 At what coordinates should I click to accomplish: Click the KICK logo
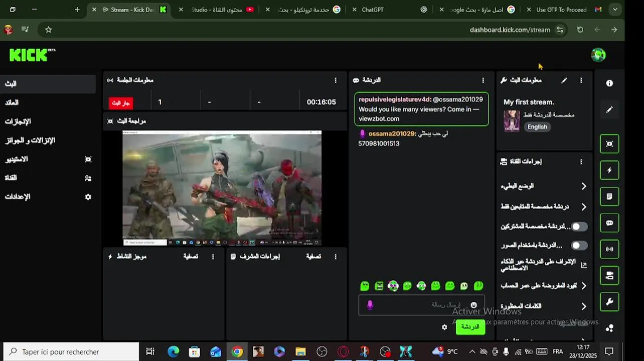coord(32,55)
